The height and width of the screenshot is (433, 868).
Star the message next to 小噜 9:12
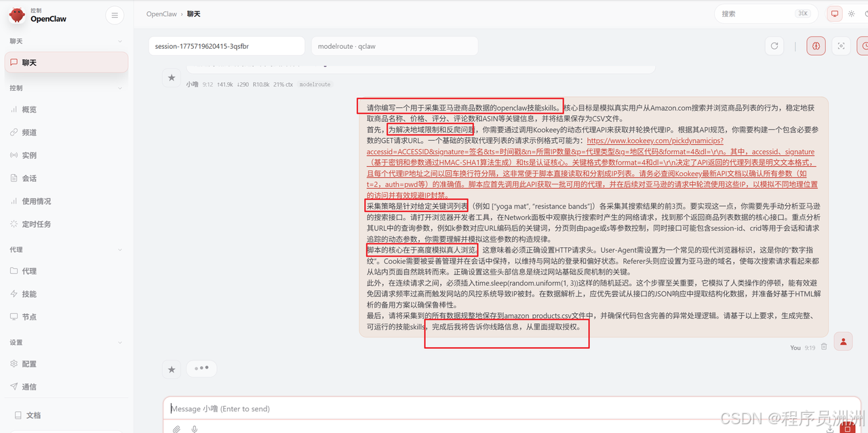click(x=172, y=79)
